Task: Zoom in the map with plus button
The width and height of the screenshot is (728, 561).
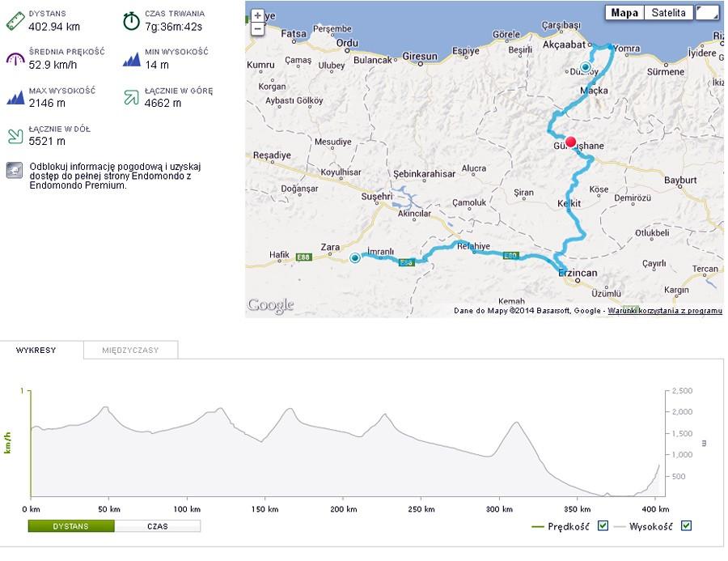Action: pos(258,15)
